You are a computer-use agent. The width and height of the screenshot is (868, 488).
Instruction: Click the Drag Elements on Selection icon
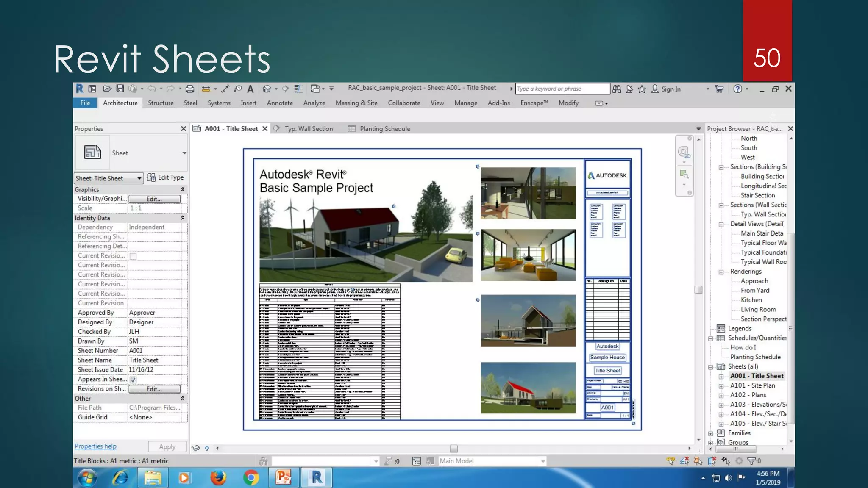pyautogui.click(x=726, y=461)
